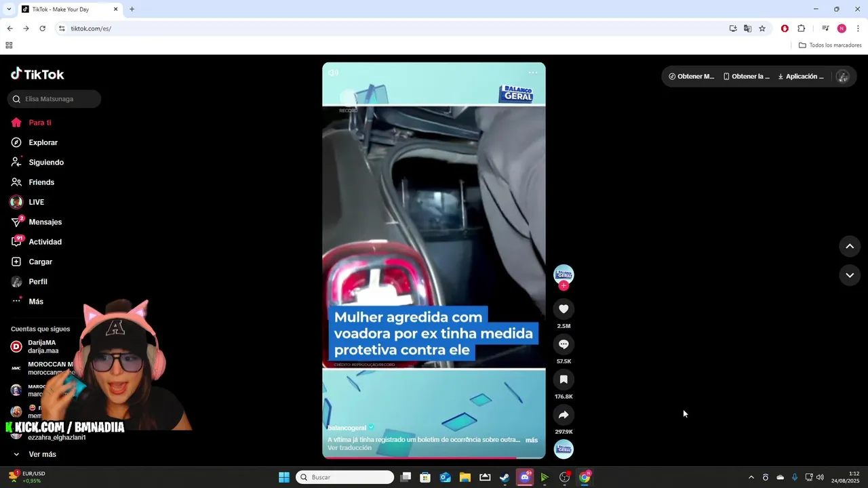The width and height of the screenshot is (868, 488).
Task: Click the Obtener la ... app button
Action: 747,77
